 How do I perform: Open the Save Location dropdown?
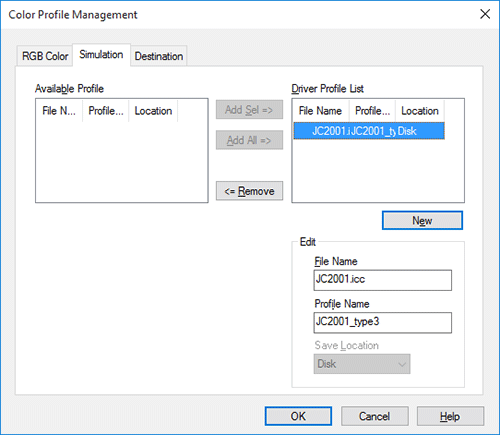pyautogui.click(x=362, y=364)
